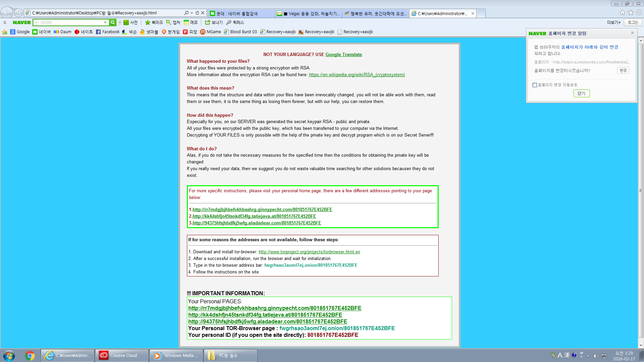The height and width of the screenshot is (362, 644).
Task: Click the 변경 button in Naver popup
Action: click(x=623, y=70)
